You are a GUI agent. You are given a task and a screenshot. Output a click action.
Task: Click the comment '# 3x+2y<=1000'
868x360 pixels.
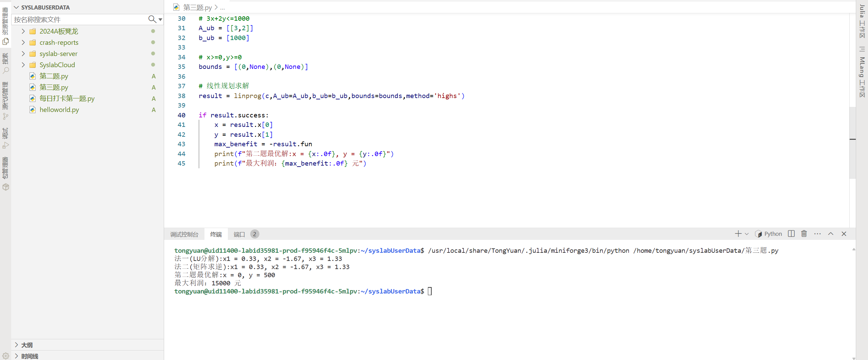tap(224, 19)
